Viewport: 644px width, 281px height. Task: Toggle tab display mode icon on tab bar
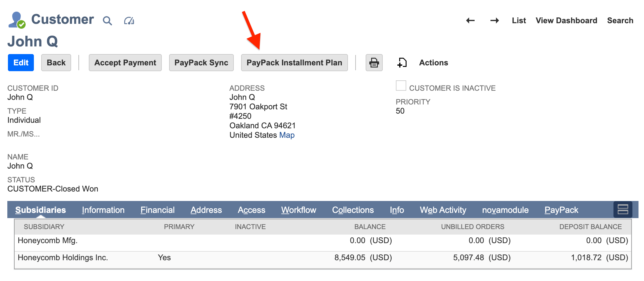click(x=622, y=210)
